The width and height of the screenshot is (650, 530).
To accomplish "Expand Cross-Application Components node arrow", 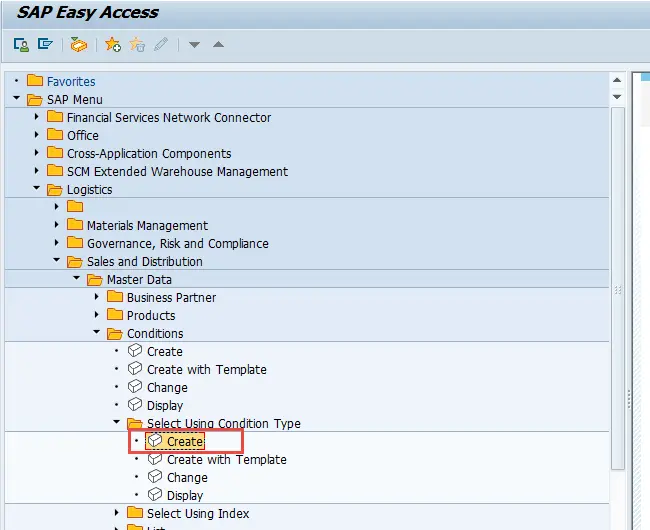I will (x=36, y=153).
